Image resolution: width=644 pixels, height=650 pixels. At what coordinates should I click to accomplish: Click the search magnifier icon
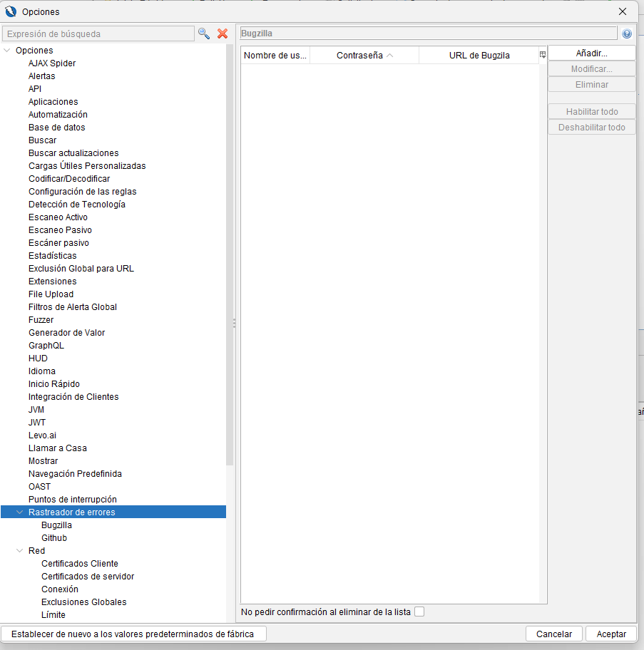click(204, 33)
